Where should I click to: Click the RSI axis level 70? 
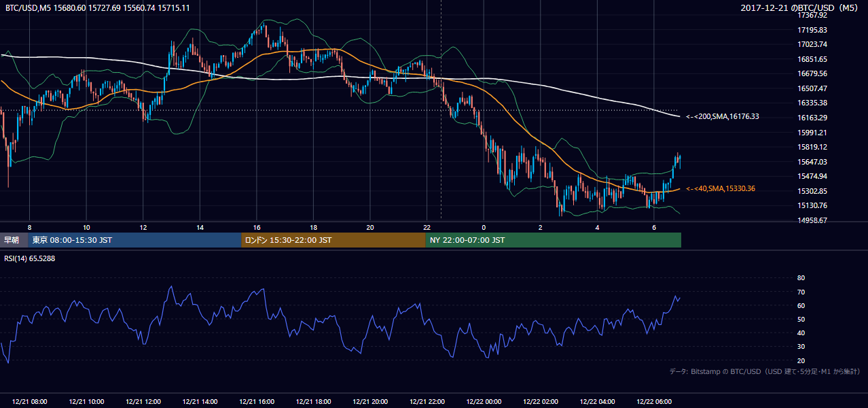tap(801, 292)
